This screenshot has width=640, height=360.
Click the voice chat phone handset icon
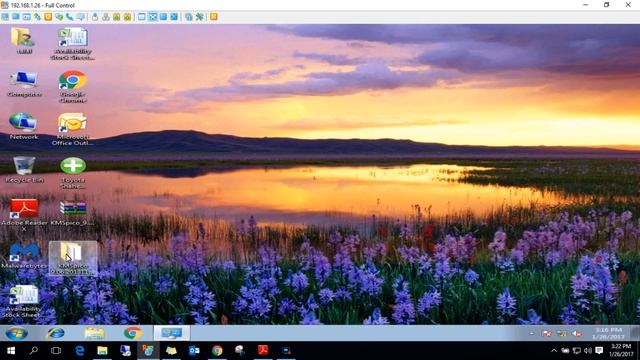[70, 17]
